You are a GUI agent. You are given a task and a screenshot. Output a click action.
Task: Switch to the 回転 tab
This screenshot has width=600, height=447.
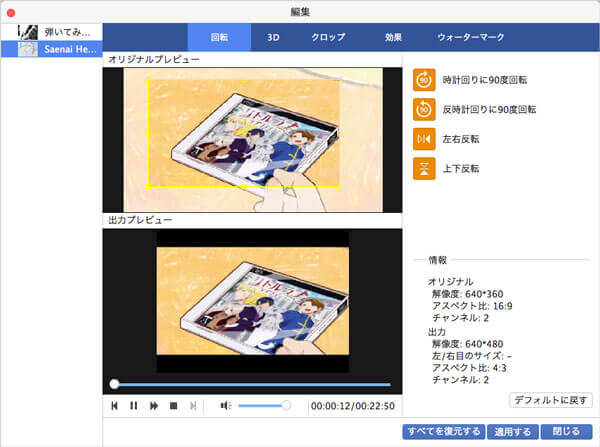[219, 37]
